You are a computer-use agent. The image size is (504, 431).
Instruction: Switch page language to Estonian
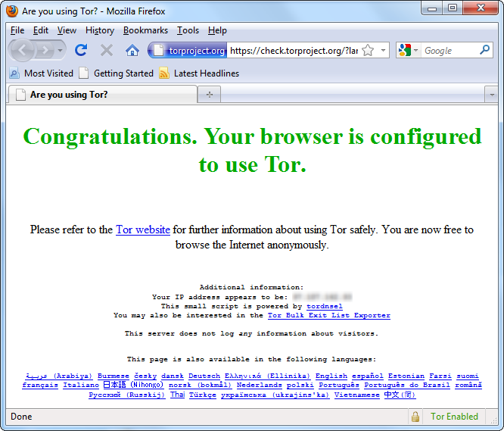tap(406, 376)
